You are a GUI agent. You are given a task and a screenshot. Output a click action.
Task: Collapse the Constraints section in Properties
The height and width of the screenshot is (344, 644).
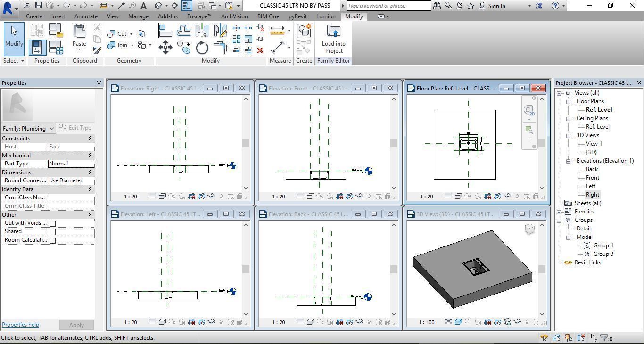90,139
